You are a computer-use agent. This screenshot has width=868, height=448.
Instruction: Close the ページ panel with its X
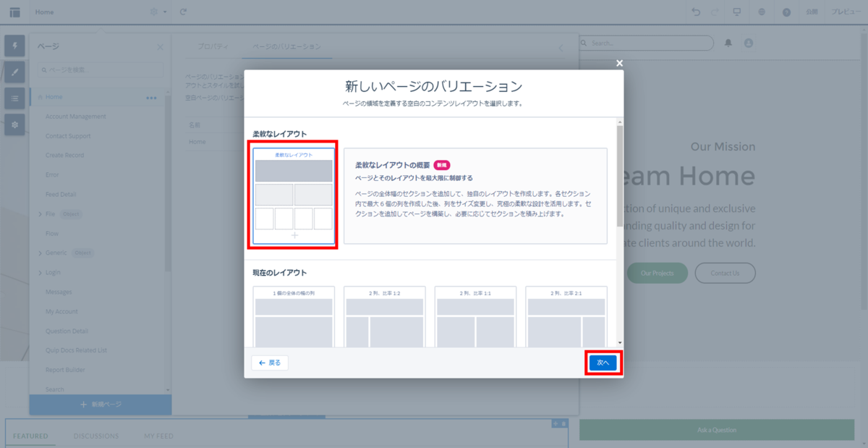(161, 47)
